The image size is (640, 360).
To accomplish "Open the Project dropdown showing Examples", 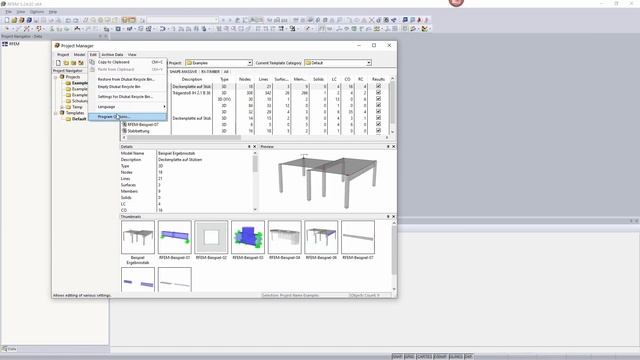I will coord(250,63).
